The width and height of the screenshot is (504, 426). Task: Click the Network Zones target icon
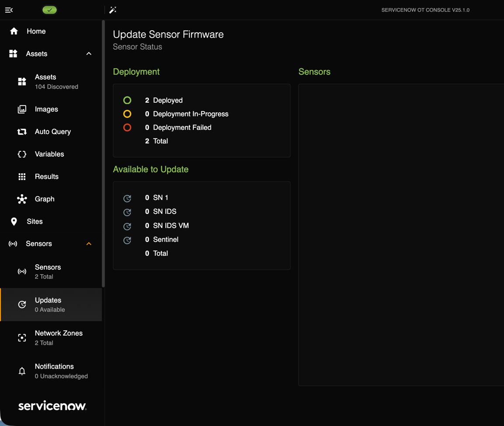(x=22, y=338)
